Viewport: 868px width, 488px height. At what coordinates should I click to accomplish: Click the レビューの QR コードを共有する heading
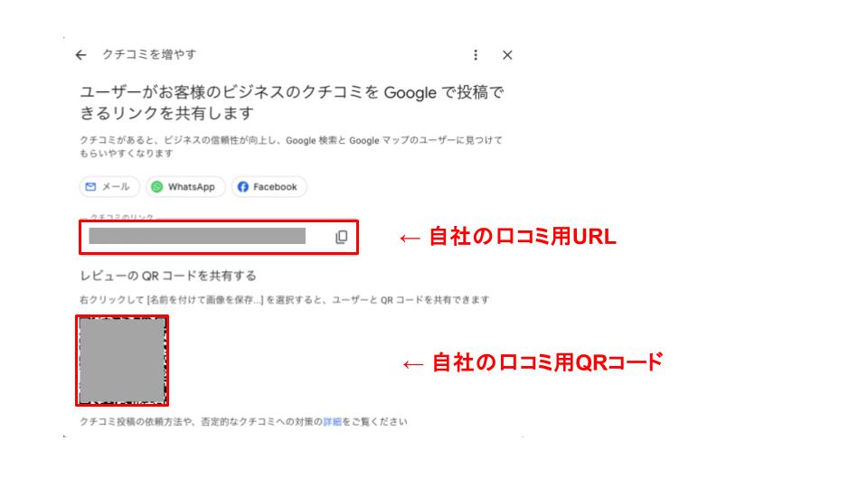168,276
